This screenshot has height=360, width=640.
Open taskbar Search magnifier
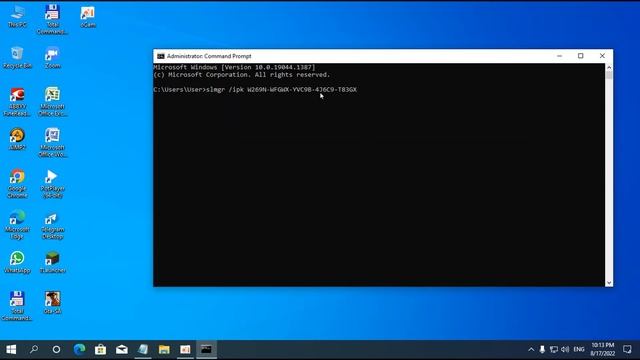[34, 349]
